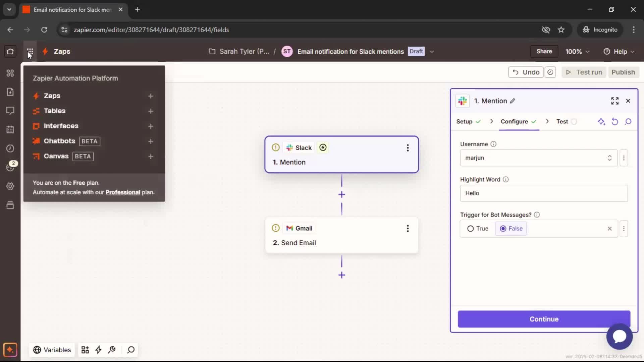Click the Username info icon

(x=493, y=144)
